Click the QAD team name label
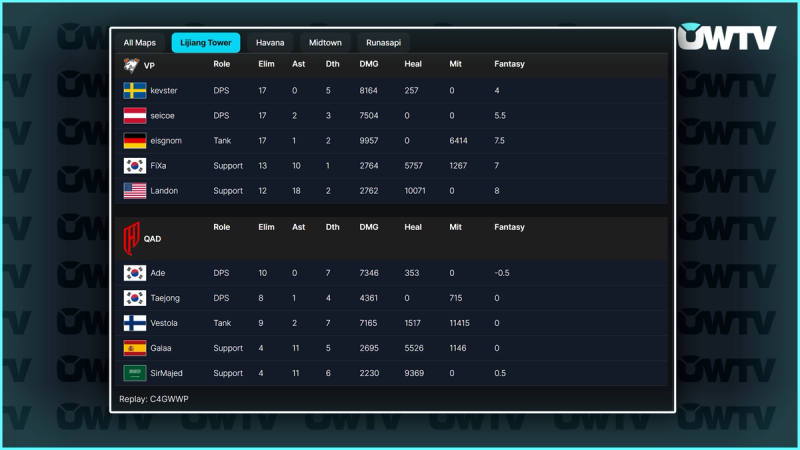This screenshot has width=800, height=450. pos(152,239)
